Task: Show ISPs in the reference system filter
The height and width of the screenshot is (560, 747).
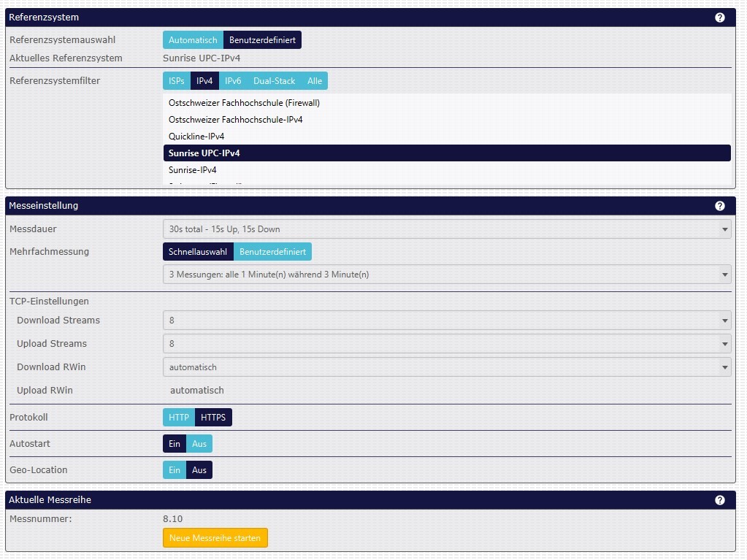Action: click(177, 81)
